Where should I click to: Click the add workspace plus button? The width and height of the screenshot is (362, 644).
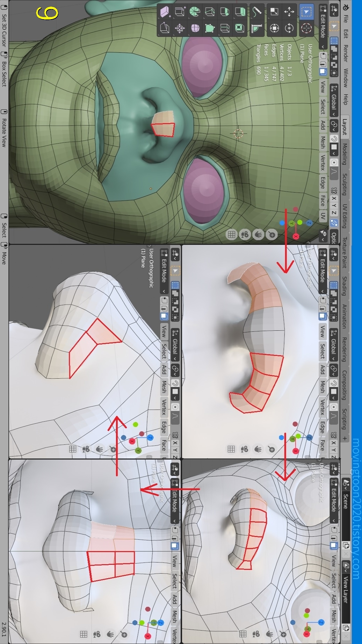(345, 438)
